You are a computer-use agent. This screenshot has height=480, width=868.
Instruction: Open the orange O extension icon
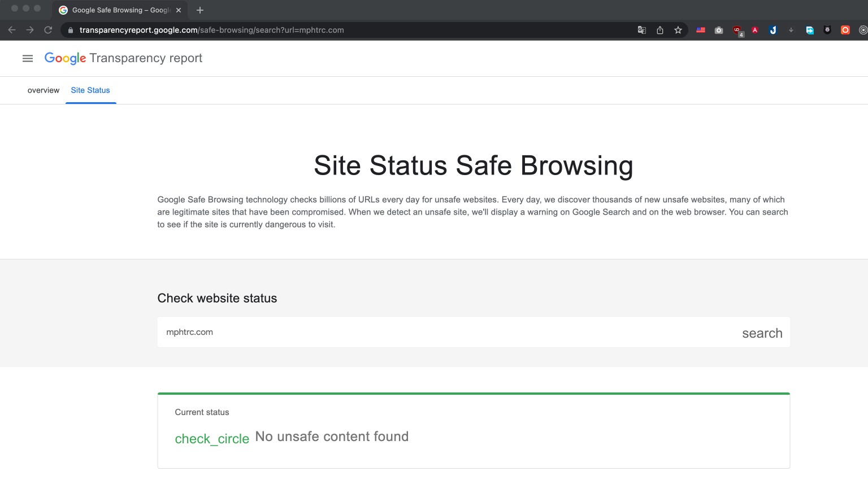click(845, 30)
